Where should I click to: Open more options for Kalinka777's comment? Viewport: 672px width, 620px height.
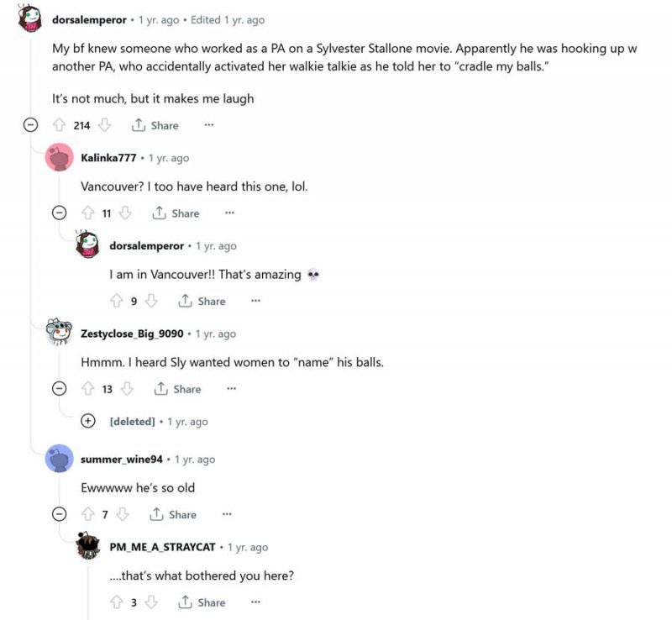coord(229,213)
